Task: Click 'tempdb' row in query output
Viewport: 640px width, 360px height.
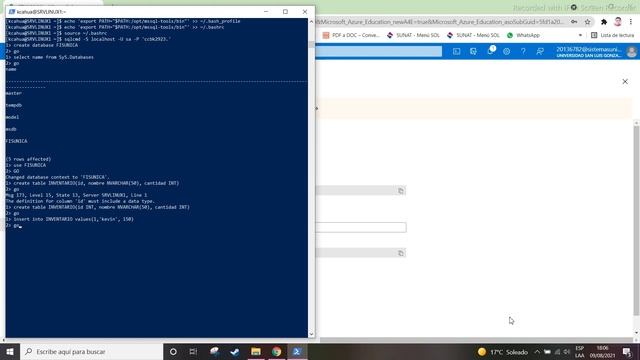Action: coord(14,105)
